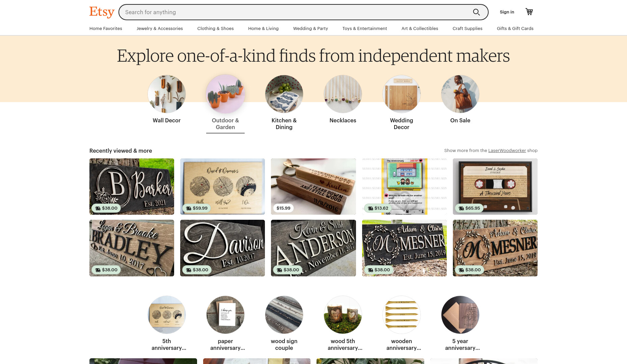Follow the LaserWoodworker shop link
This screenshot has width=627, height=364.
(x=507, y=151)
